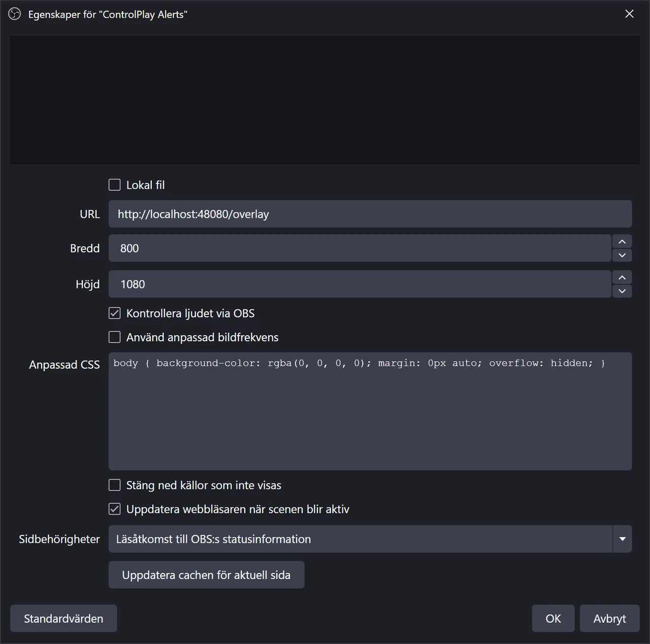Decrease Höjd value with down arrow
The width and height of the screenshot is (650, 644).
[622, 291]
